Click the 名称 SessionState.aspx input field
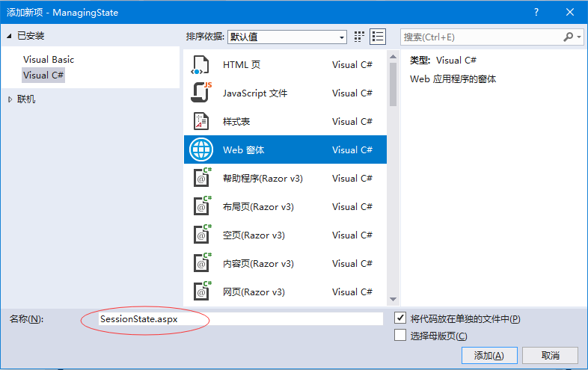This screenshot has height=370, width=588. click(x=239, y=319)
